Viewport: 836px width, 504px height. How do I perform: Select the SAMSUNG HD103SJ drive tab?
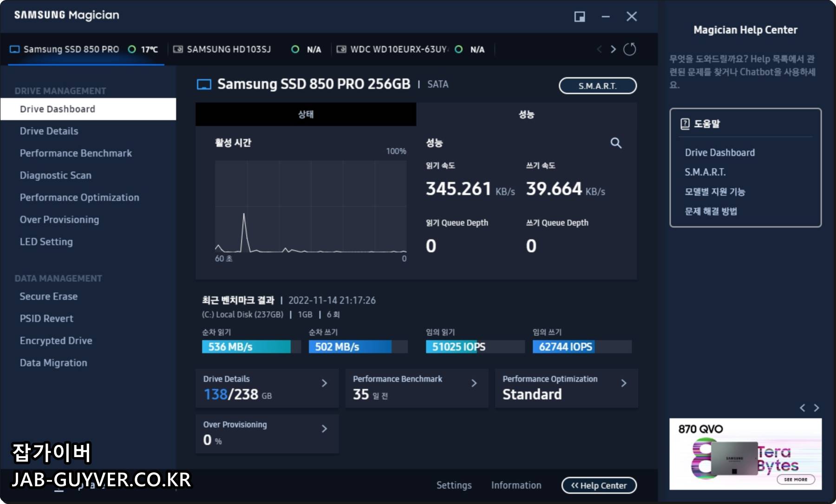[x=247, y=49]
